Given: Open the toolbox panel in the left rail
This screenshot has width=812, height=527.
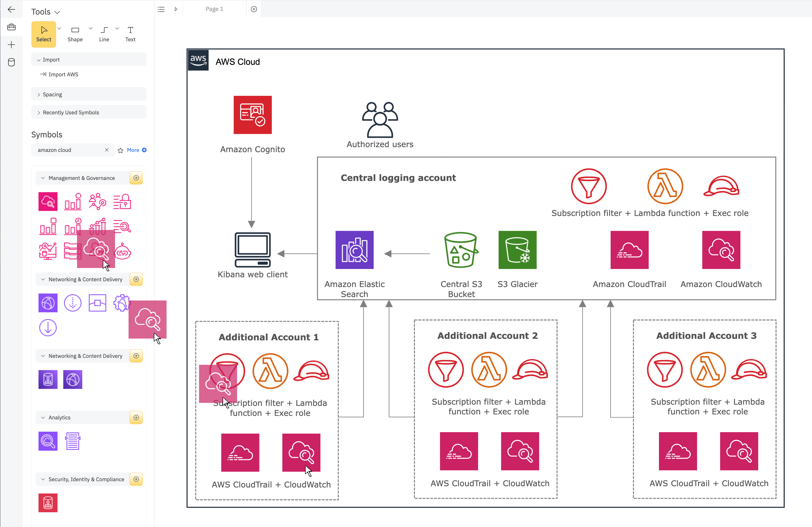Looking at the screenshot, I should tap(12, 27).
